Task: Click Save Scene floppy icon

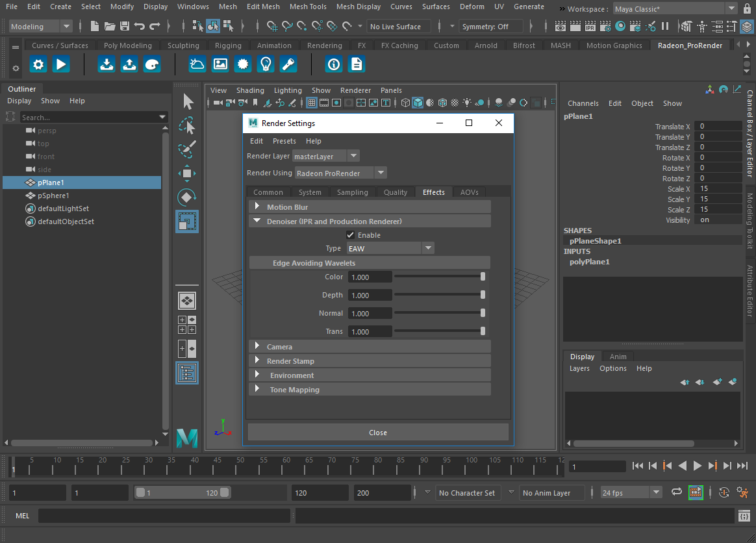Action: click(x=125, y=26)
